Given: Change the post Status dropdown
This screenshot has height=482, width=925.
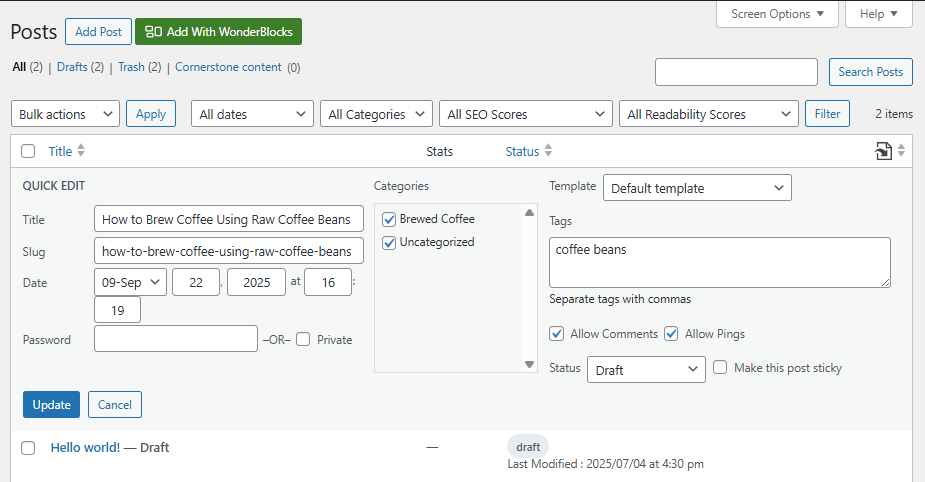Looking at the screenshot, I should [x=647, y=369].
